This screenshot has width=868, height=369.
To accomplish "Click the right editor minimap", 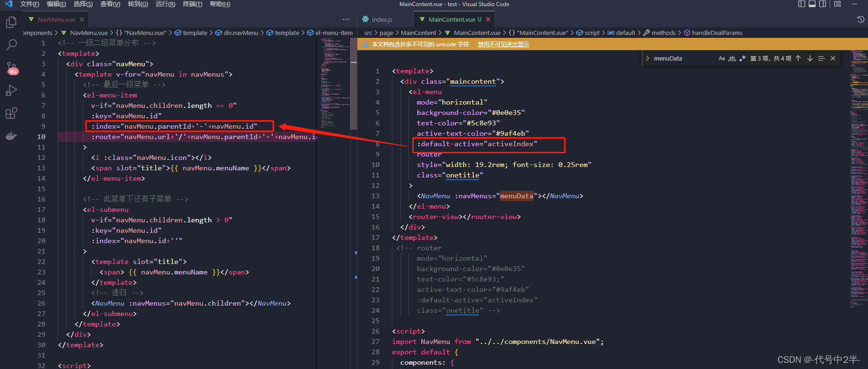I will click(x=858, y=180).
